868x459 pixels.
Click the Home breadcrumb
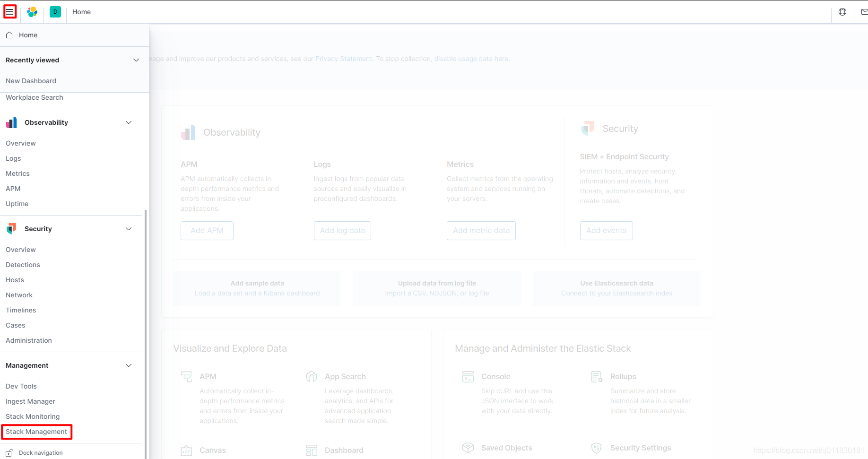click(81, 12)
